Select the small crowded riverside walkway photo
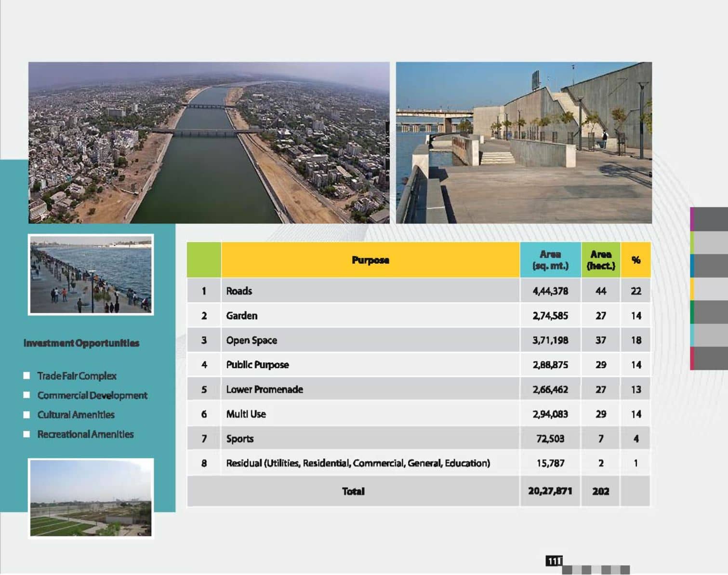This screenshot has height=575, width=728. click(91, 274)
